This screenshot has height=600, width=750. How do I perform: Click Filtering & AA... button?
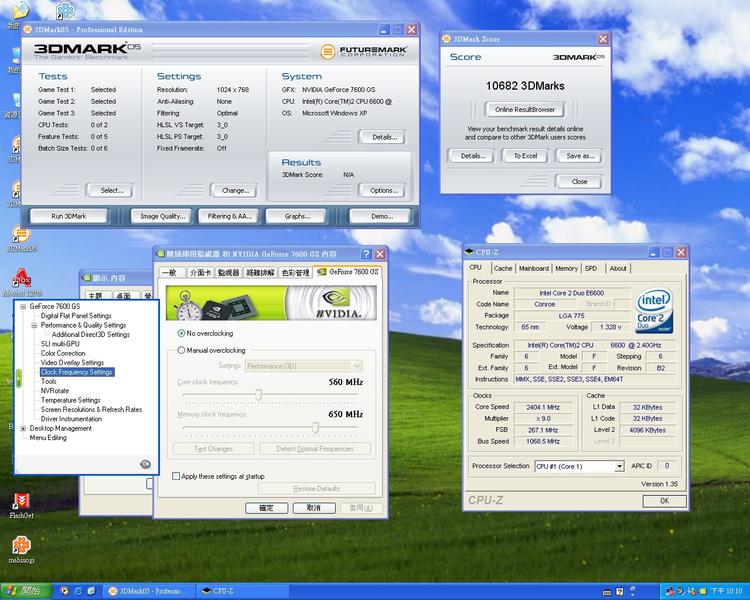point(230,216)
